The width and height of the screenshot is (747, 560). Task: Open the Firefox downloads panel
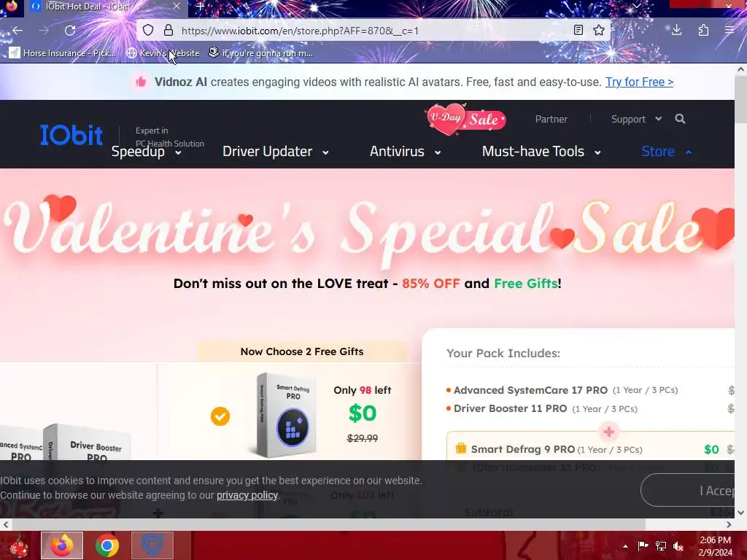pyautogui.click(x=676, y=31)
